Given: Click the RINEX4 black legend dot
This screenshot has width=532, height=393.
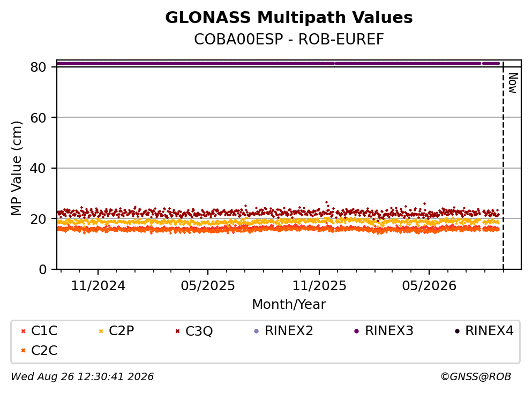Looking at the screenshot, I should coord(458,331).
